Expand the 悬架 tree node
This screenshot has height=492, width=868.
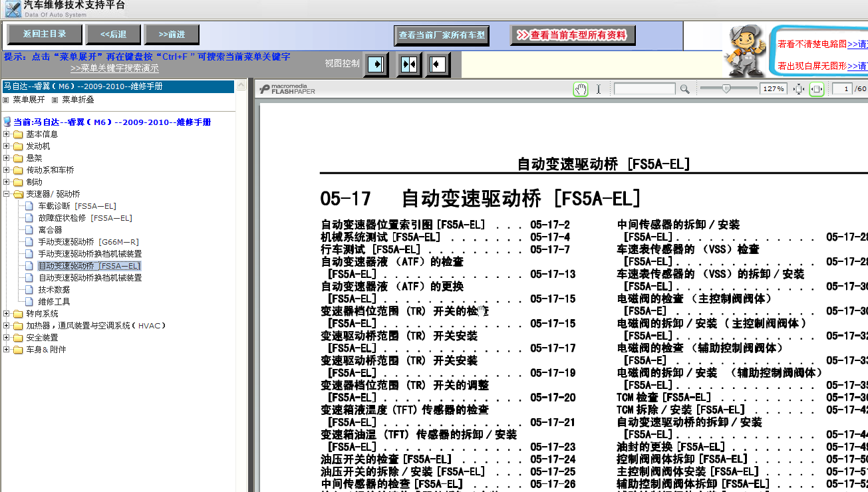[6, 158]
